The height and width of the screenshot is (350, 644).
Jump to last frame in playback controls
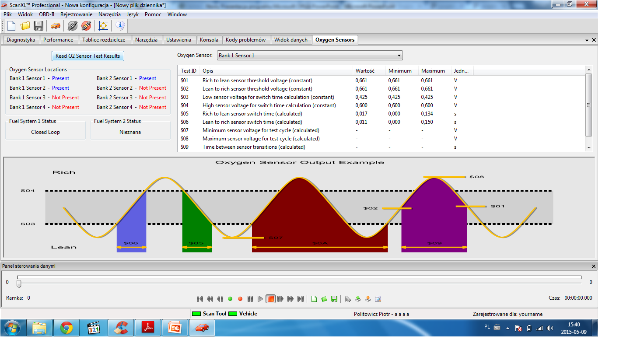coord(301,299)
